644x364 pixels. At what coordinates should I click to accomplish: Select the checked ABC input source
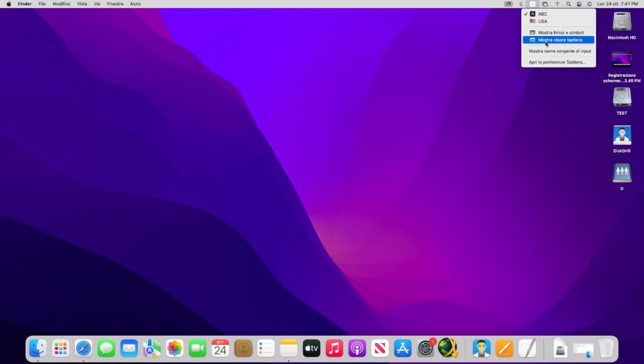coord(542,14)
